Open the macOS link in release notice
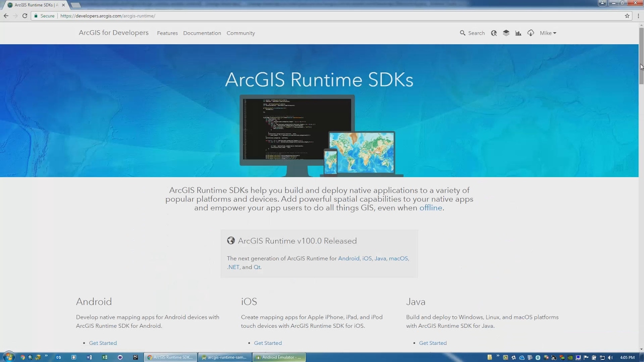Image resolution: width=644 pixels, height=362 pixels. [398, 258]
